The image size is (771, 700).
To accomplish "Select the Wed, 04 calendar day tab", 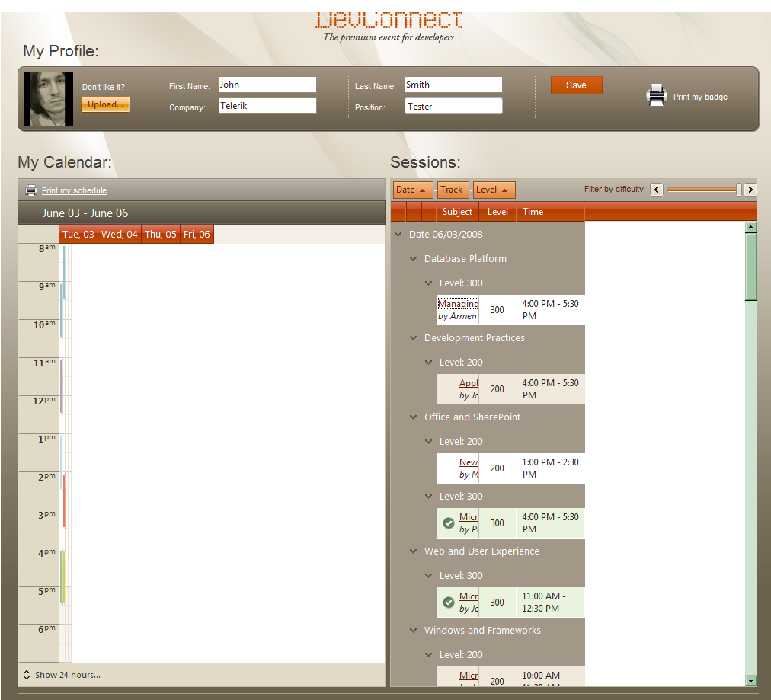I will pos(120,235).
